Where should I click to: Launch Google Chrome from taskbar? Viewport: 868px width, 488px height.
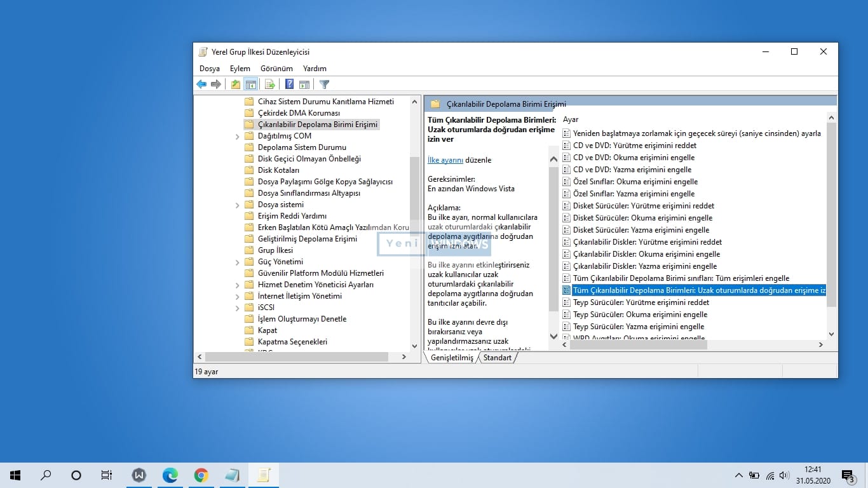click(201, 475)
